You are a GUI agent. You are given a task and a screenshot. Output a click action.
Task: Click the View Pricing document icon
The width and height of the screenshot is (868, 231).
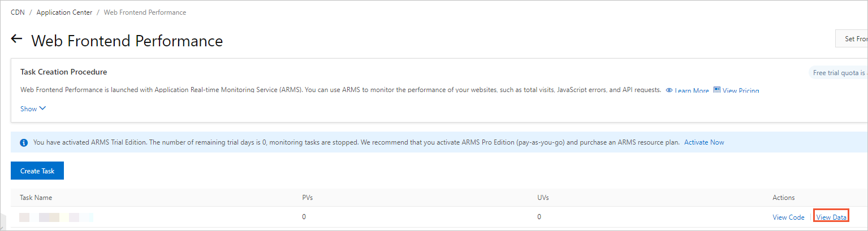716,90
